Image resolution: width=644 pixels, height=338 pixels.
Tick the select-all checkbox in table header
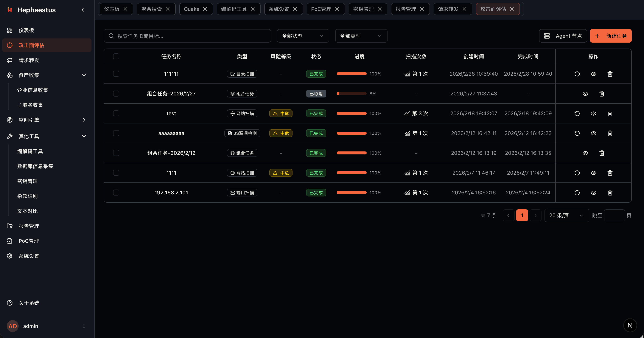click(x=116, y=56)
